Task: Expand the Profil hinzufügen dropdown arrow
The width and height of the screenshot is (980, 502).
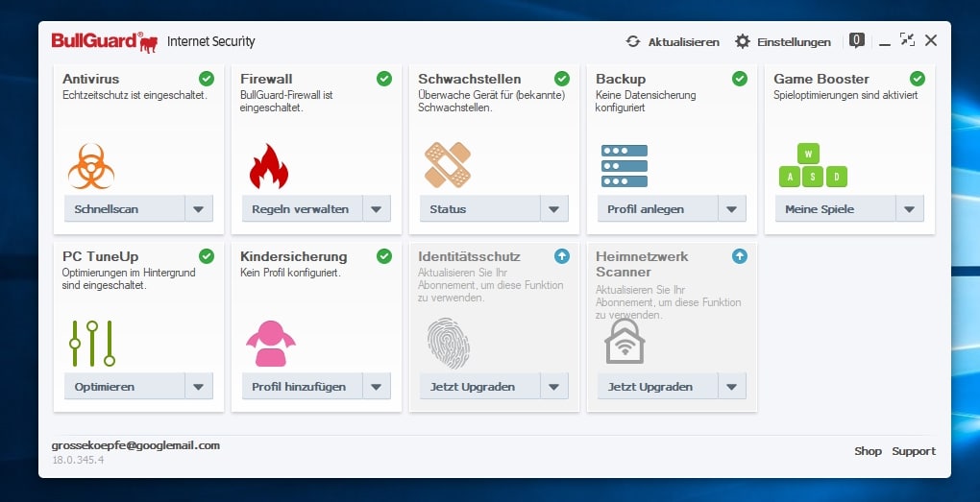Action: click(377, 387)
